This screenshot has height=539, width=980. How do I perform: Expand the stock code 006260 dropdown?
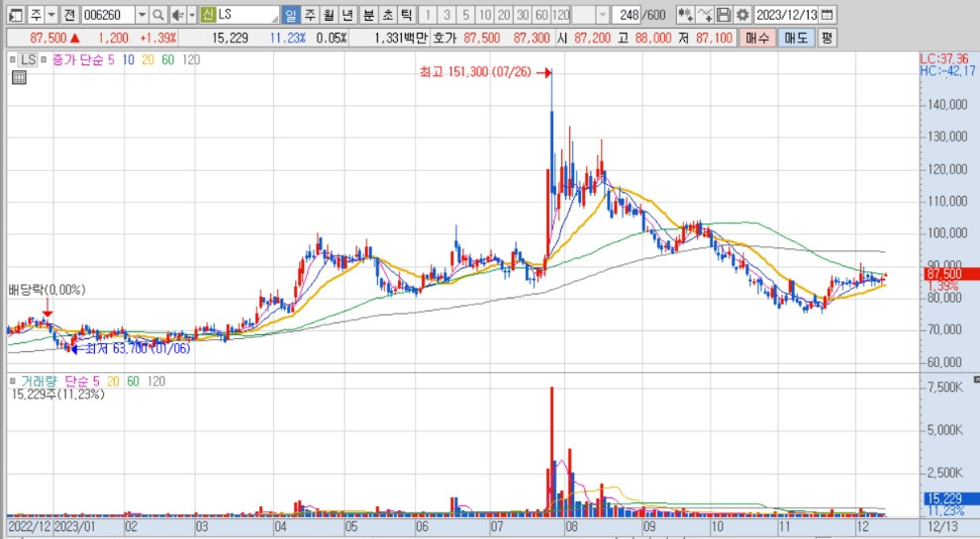pyautogui.click(x=142, y=15)
